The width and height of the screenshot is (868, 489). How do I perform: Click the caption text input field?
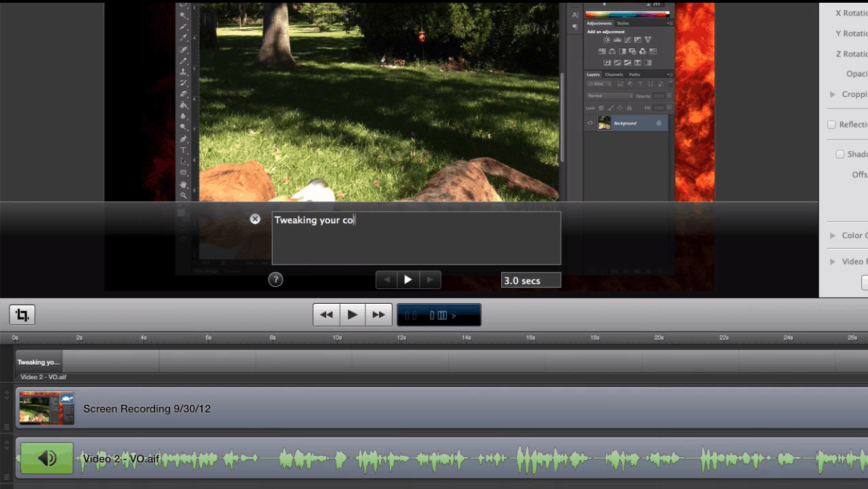coord(416,238)
